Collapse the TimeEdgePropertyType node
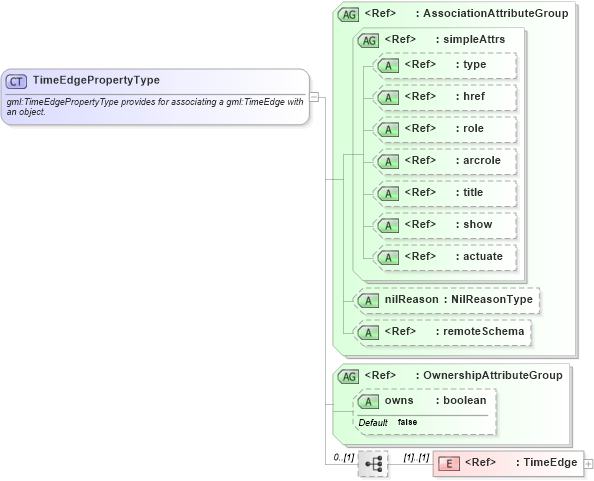 coord(314,97)
